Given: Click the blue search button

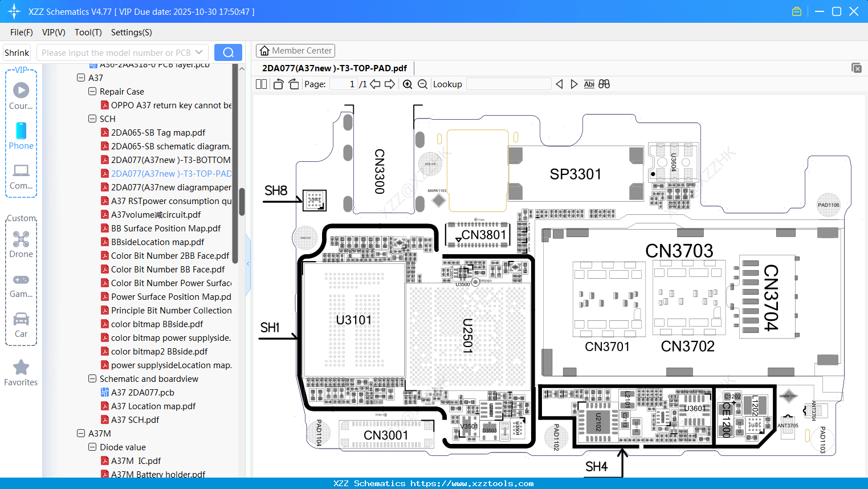Looking at the screenshot, I should 228,52.
